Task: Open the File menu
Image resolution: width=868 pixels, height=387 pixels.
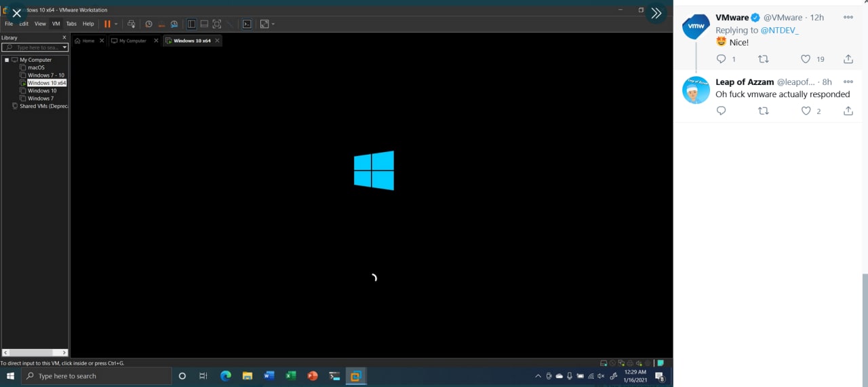Action: 9,24
